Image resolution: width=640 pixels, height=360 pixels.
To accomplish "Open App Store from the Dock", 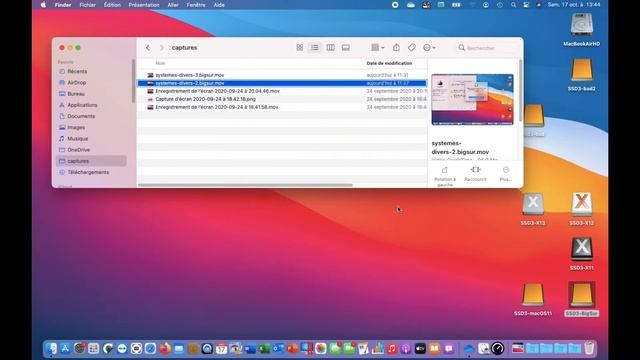I will pos(65,349).
